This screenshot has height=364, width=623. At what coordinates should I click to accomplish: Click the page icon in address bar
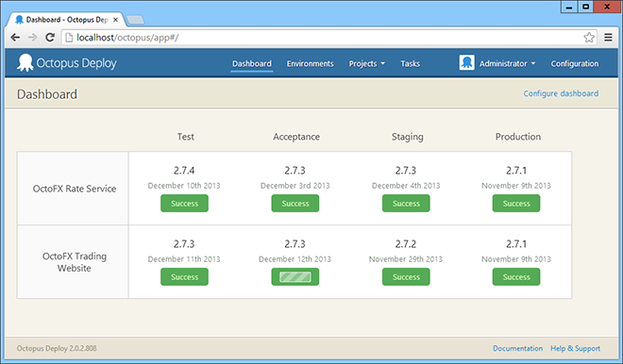[x=69, y=38]
